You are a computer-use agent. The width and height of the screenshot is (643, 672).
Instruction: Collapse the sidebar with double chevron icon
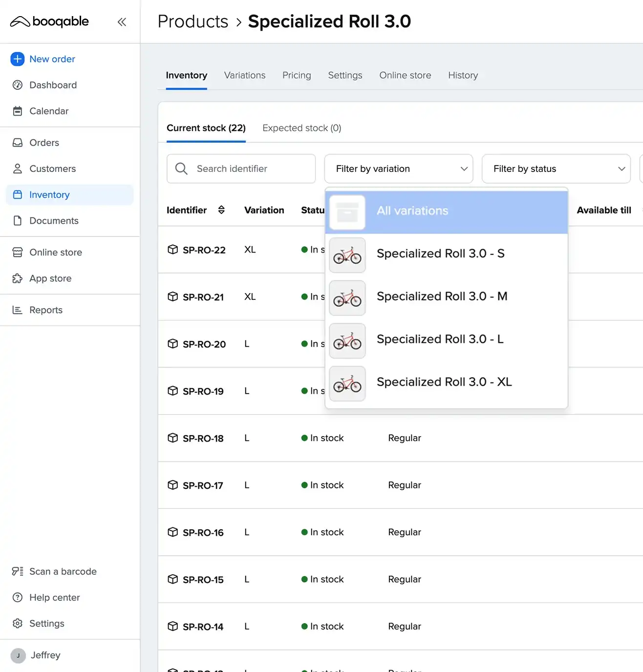tap(122, 21)
